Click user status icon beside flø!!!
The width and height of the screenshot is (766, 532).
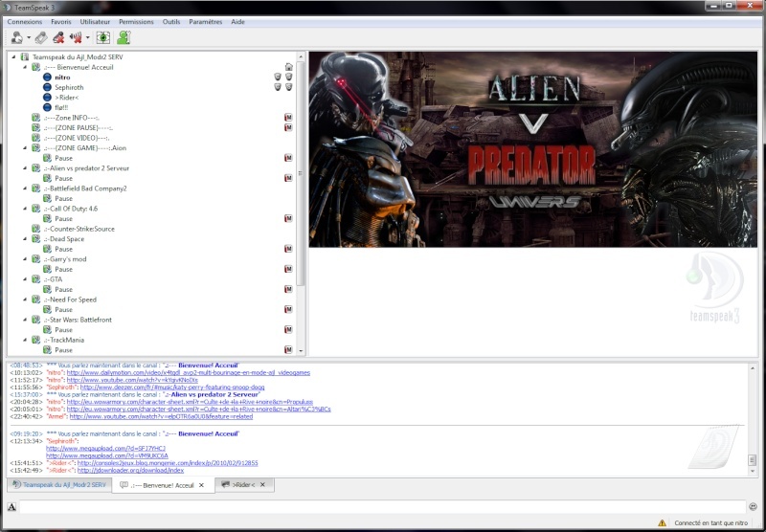point(47,107)
